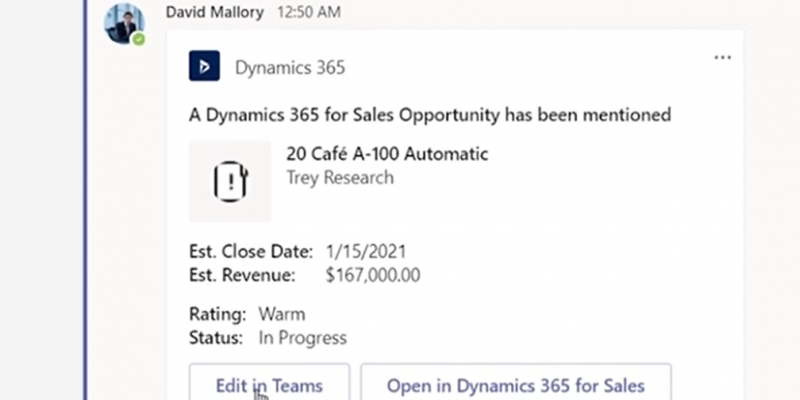Click the Dynamics 365 header label
800x400 pixels.
(290, 67)
